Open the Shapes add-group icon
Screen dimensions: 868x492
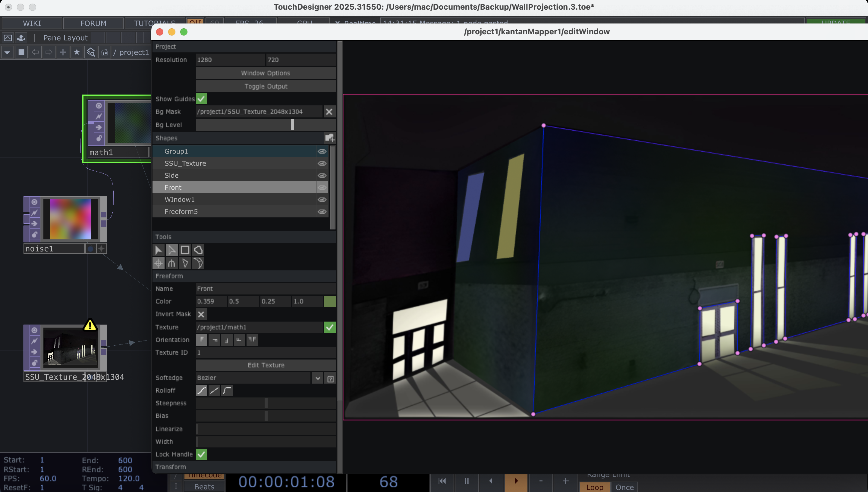(x=329, y=138)
